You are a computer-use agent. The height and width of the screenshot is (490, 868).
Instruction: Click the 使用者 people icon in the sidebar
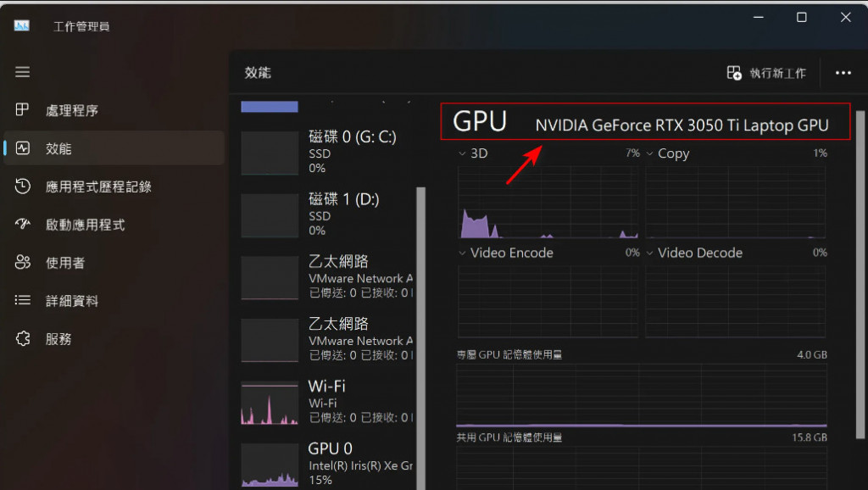(23, 262)
